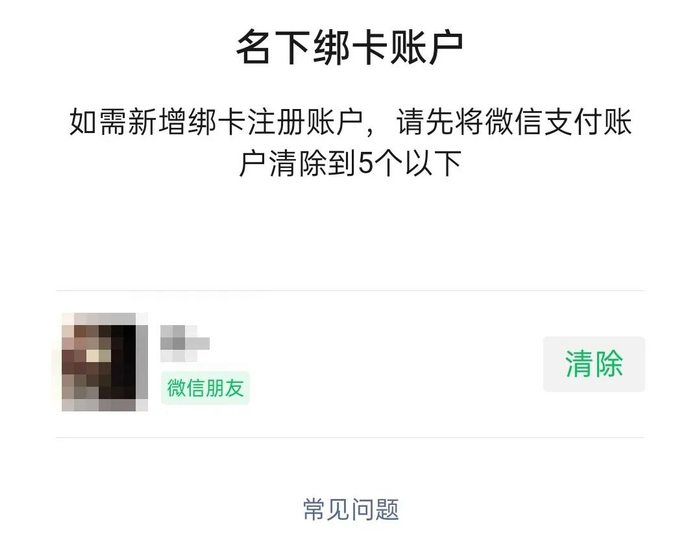Screen dimensions: 700x560
Task: Click the text 如需新增绑卡注册账户
Action: (216, 121)
